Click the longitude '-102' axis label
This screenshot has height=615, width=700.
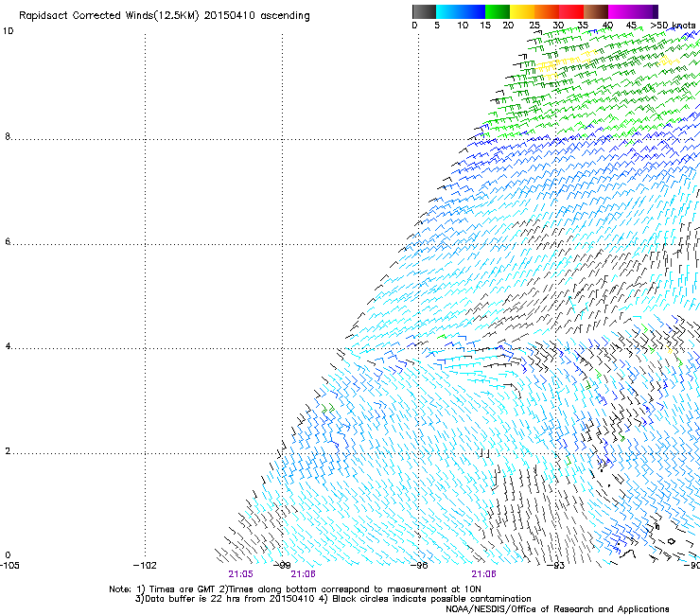(x=145, y=566)
